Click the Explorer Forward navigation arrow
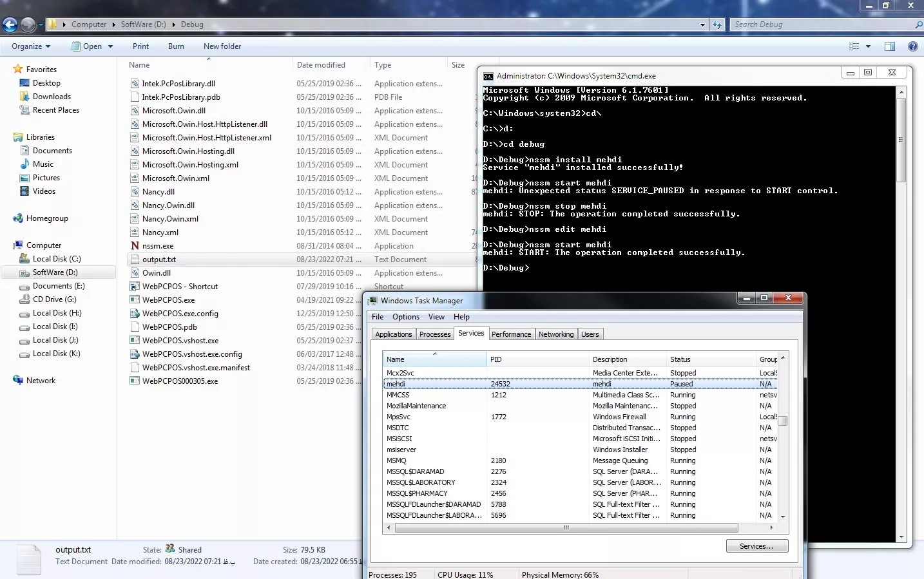This screenshot has width=924, height=579. coord(28,24)
